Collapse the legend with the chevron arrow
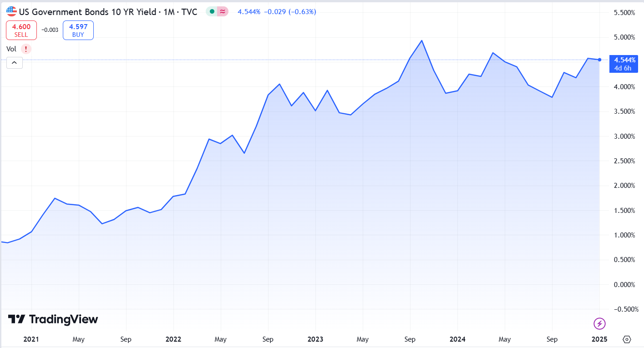Screen dimensions: 644x348 point(14,63)
